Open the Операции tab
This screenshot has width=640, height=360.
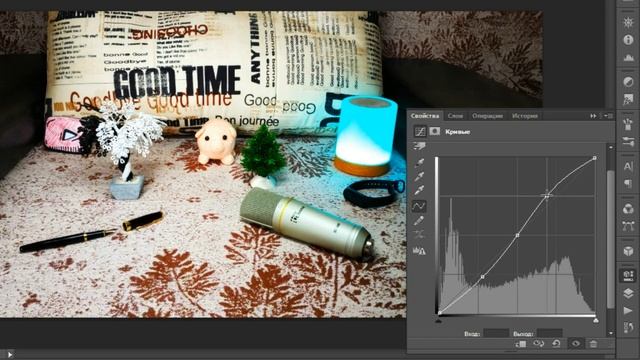pos(487,116)
